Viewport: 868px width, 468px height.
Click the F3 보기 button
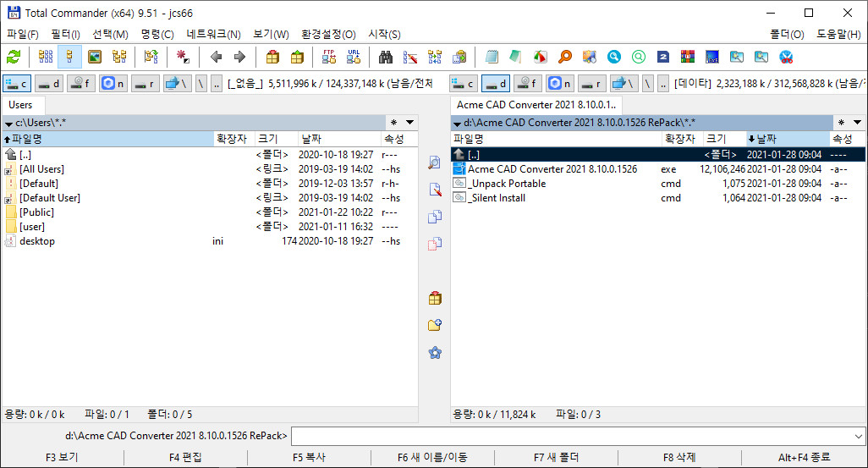[62, 458]
